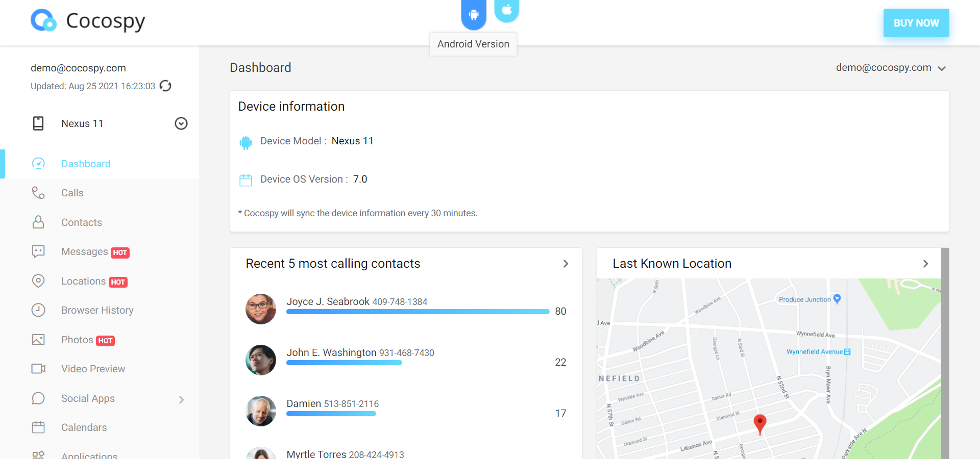Open Last Known Location arrow
980x459 pixels.
(925, 264)
